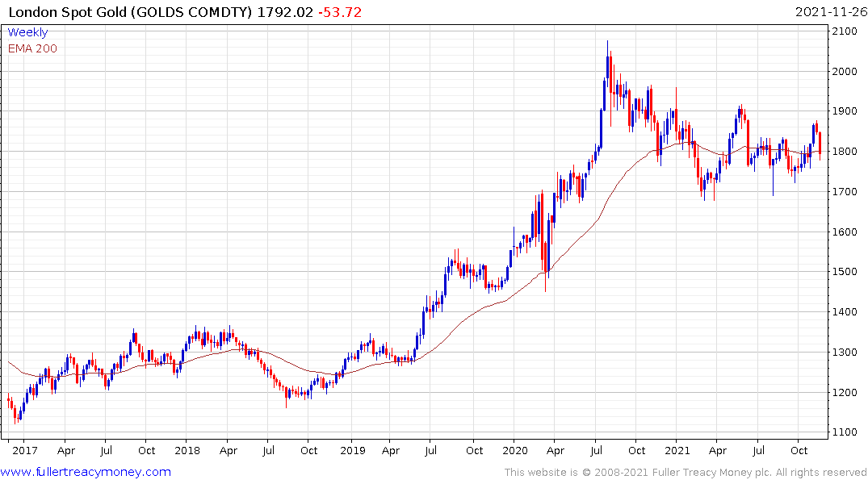Click the 1700 price axis label
The height and width of the screenshot is (484, 868).
(x=845, y=191)
